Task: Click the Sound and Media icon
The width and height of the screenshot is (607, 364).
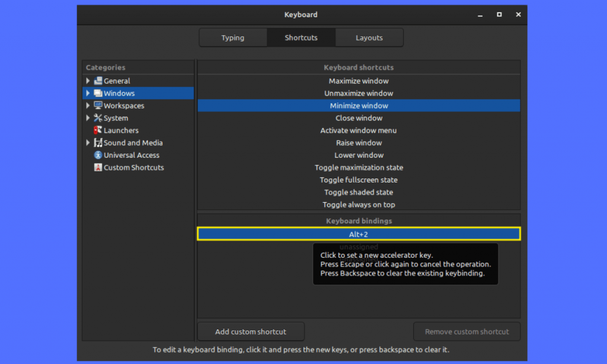Action: point(98,143)
